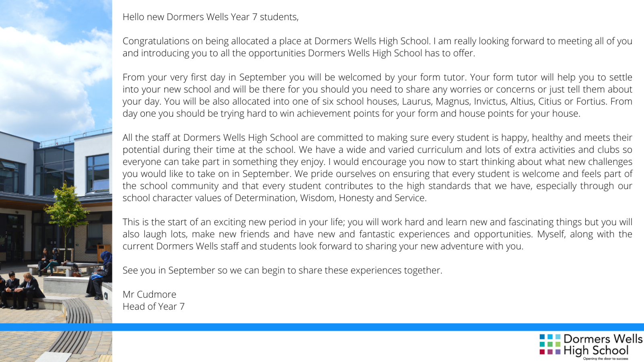Click the 'All the staff at Dormers Wells' paragraph

[378, 168]
